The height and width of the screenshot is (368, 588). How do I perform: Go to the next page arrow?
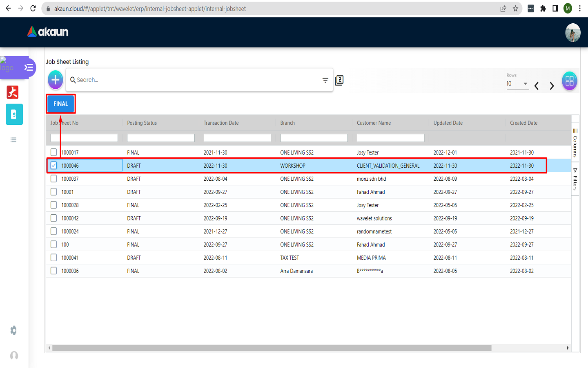(552, 86)
